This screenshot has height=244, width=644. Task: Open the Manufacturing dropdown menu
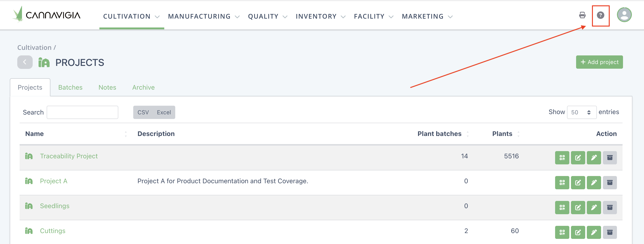pos(203,17)
